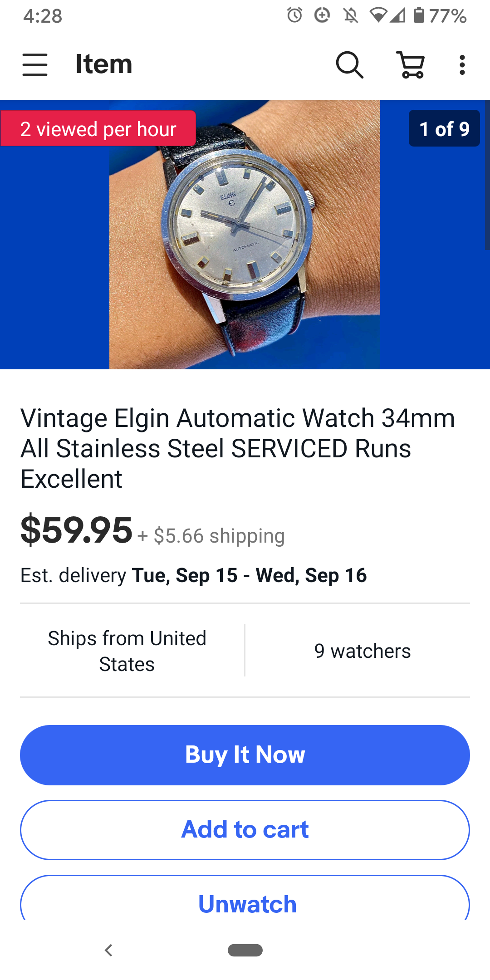Viewport: 490px width, 980px height.
Task: Tap the search magnifier icon
Action: click(349, 65)
